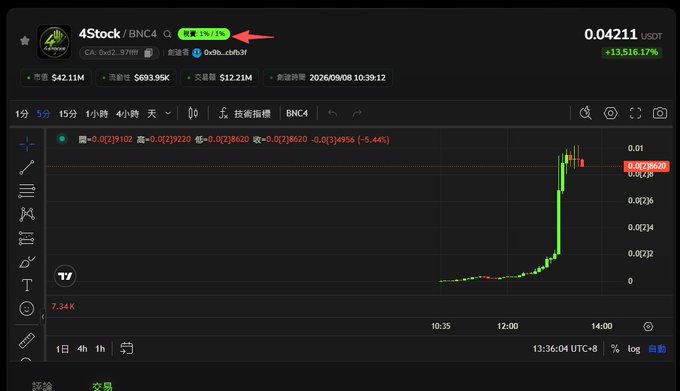
Task: Select the ruler measure tool
Action: pyautogui.click(x=27, y=340)
